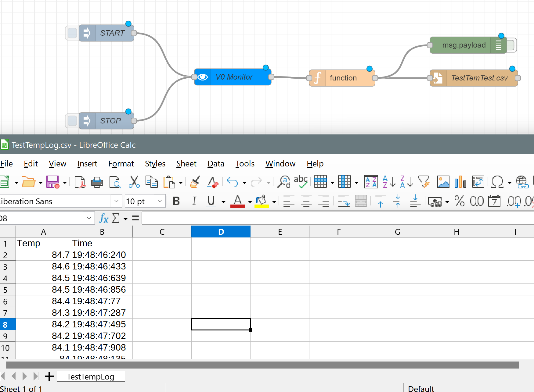This screenshot has width=534, height=392.
Task: Expand the Open recent documents dropdown arrow
Action: pos(41,183)
